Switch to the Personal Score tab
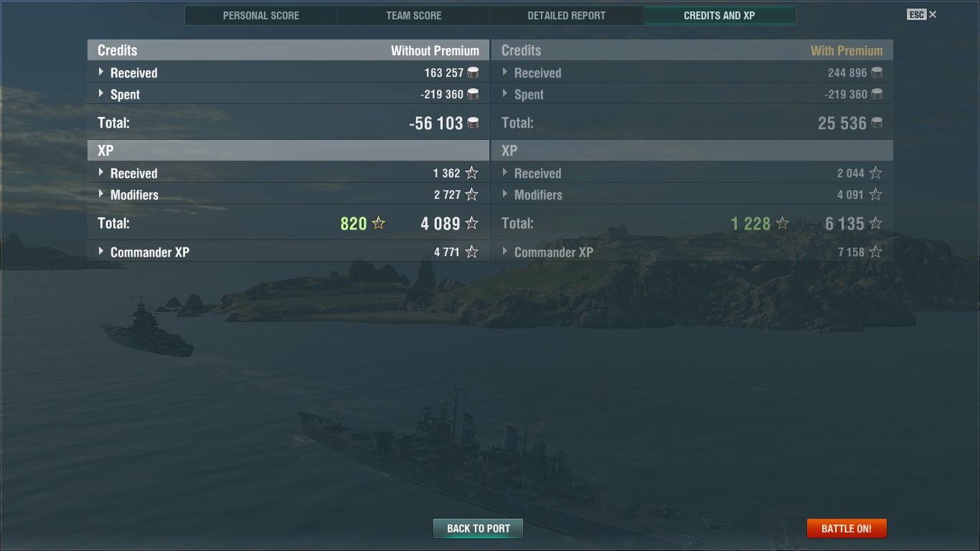This screenshot has width=980, height=551. tap(261, 15)
